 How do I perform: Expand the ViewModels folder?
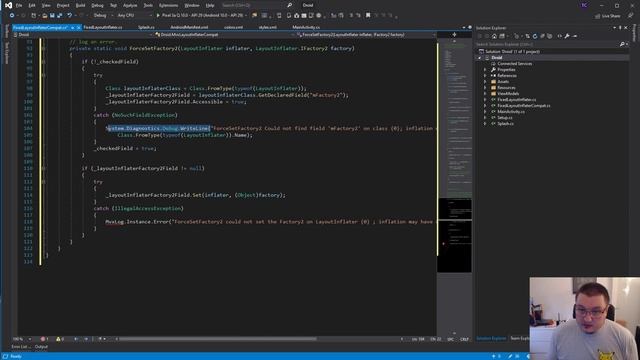pyautogui.click(x=485, y=94)
